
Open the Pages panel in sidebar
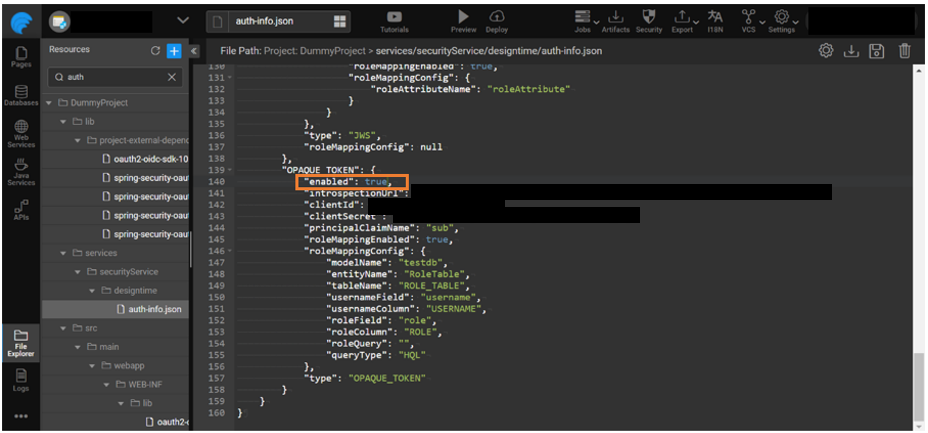click(21, 57)
